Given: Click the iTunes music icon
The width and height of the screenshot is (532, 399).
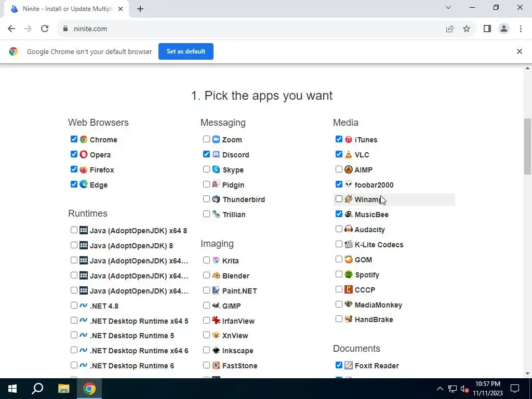Looking at the screenshot, I should tap(349, 139).
